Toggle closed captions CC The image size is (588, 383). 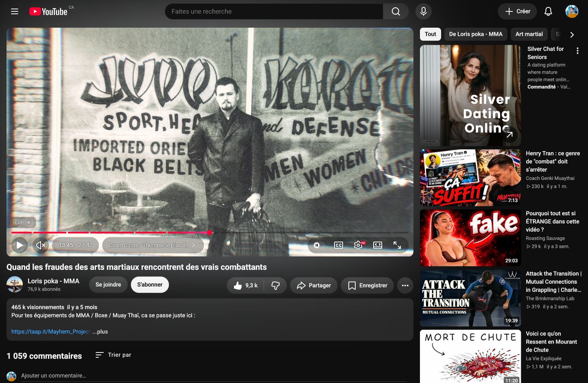pos(338,245)
